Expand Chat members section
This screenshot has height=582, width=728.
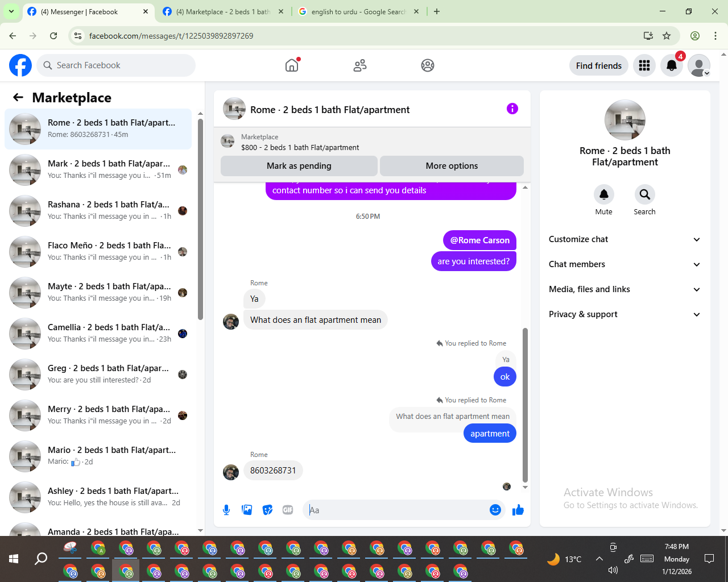tap(624, 264)
